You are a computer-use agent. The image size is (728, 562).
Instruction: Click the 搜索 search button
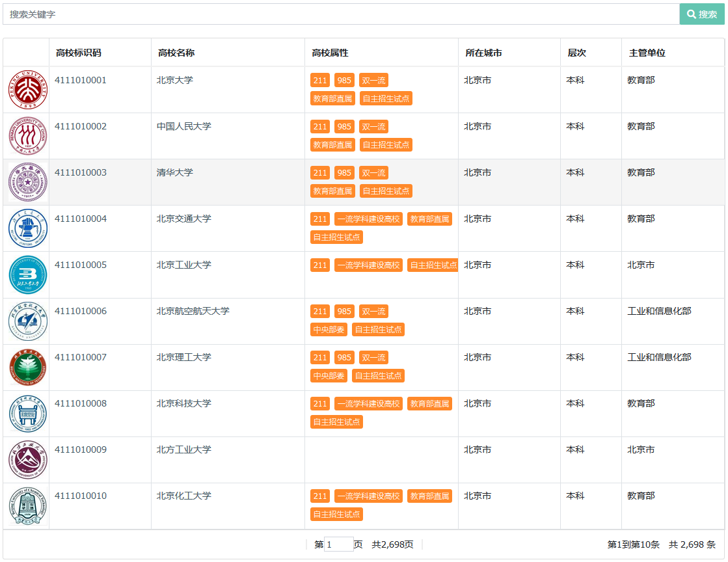tap(701, 14)
